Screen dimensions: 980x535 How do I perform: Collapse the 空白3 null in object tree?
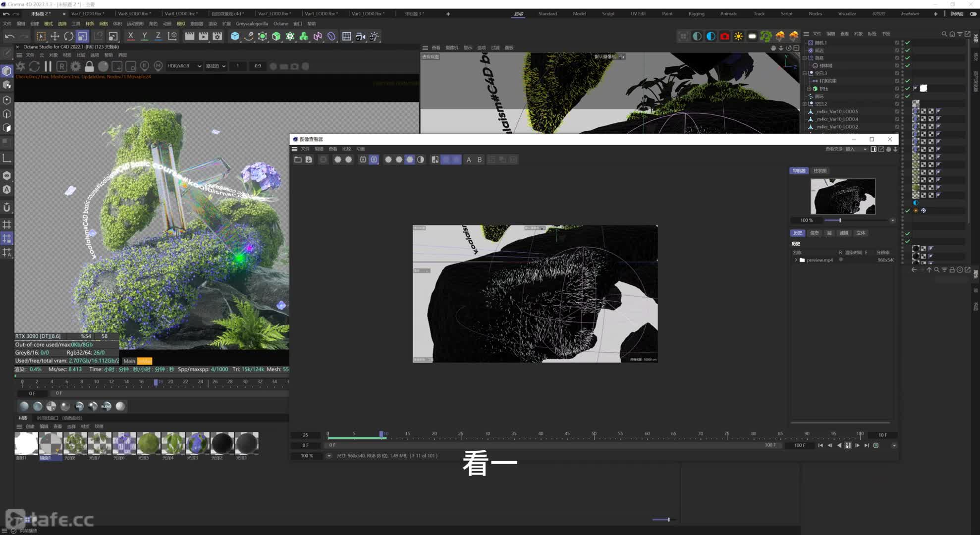(x=805, y=73)
